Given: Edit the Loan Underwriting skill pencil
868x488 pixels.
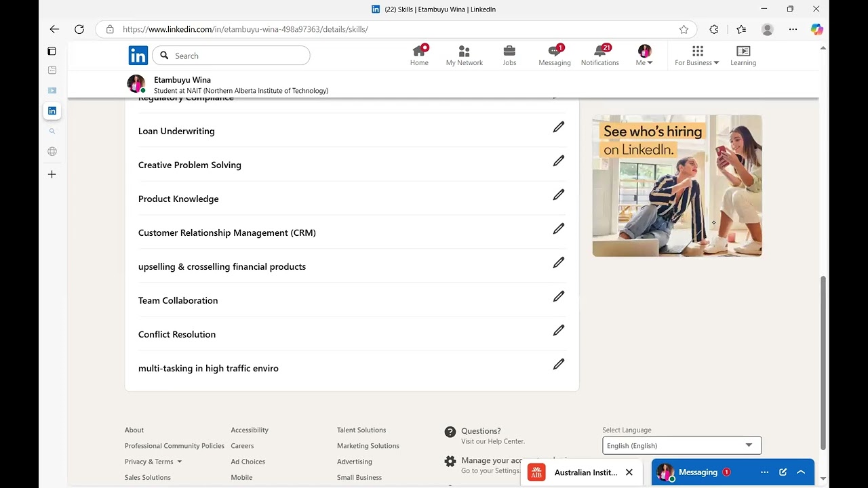Looking at the screenshot, I should 558,127.
